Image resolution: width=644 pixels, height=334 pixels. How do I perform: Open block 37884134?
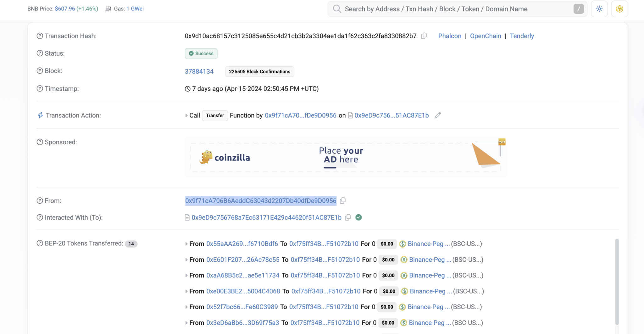pos(199,71)
